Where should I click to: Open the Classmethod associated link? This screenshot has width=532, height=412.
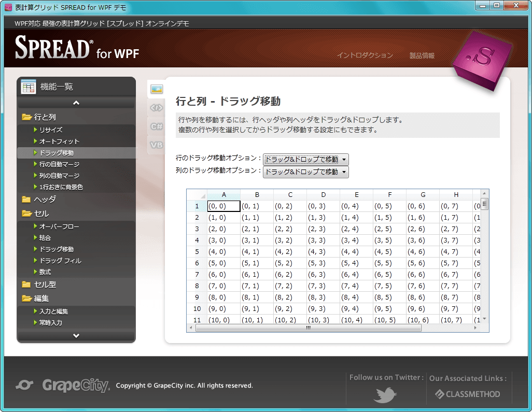[468, 394]
